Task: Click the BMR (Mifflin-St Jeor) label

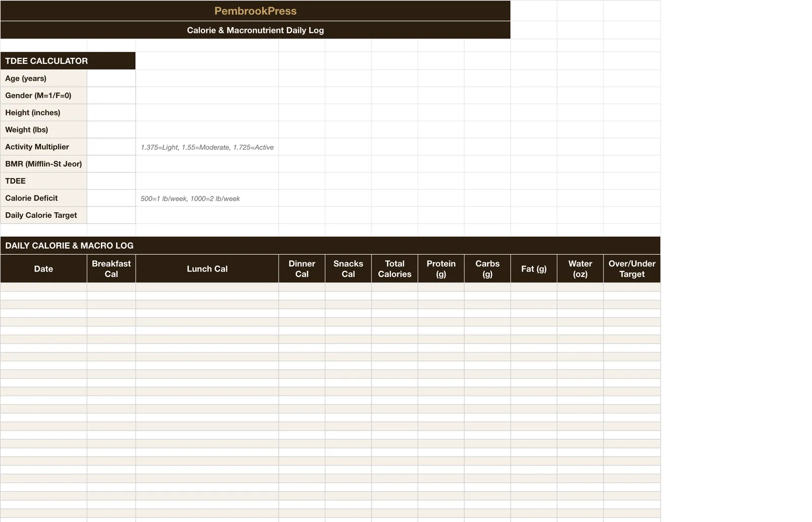Action: coord(44,164)
